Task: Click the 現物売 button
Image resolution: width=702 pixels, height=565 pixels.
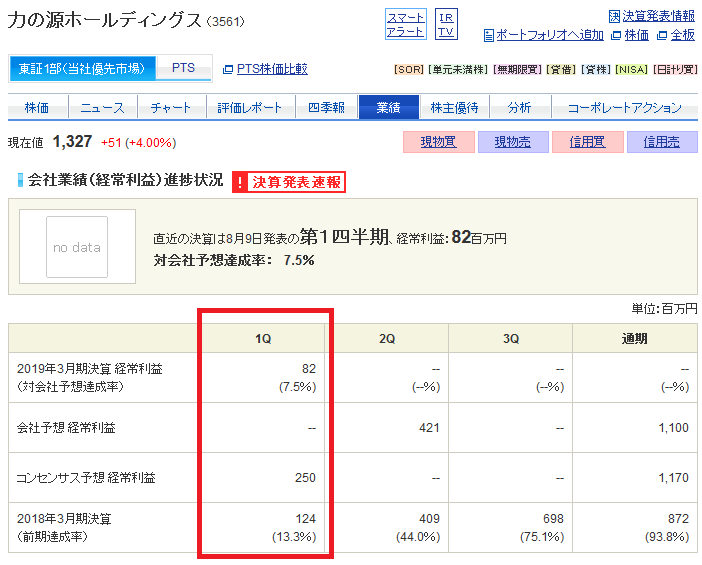Action: (x=512, y=142)
